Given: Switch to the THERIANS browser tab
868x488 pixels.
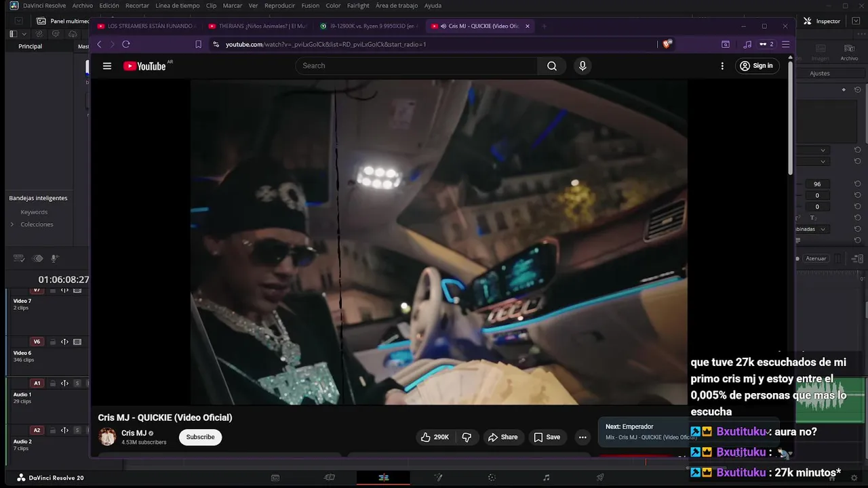Looking at the screenshot, I should point(258,26).
